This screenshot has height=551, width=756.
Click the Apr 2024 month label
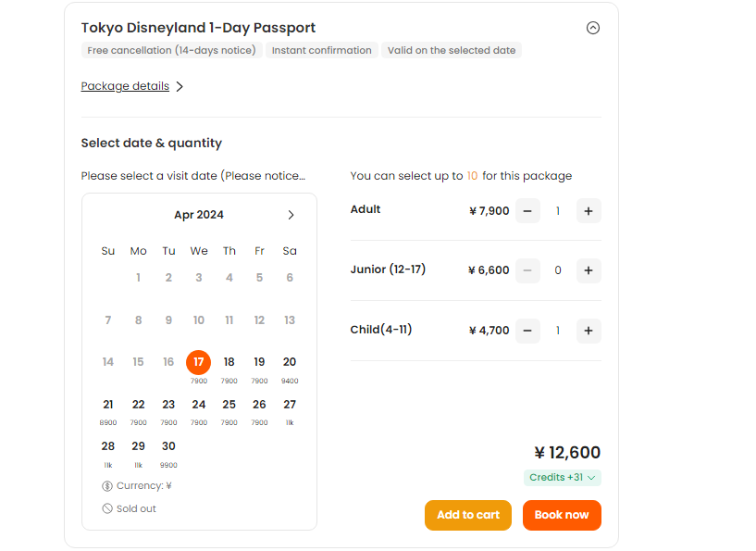tap(199, 215)
